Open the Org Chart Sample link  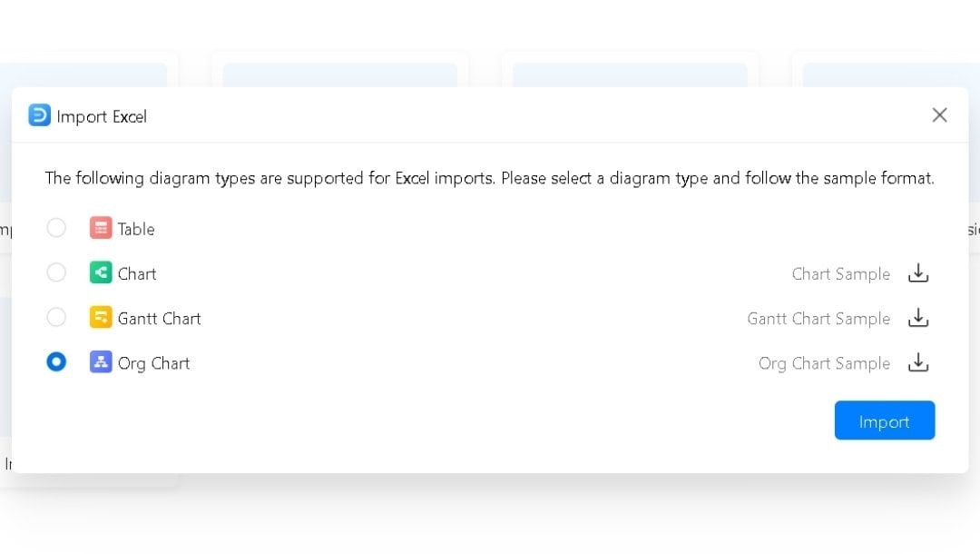pos(824,362)
